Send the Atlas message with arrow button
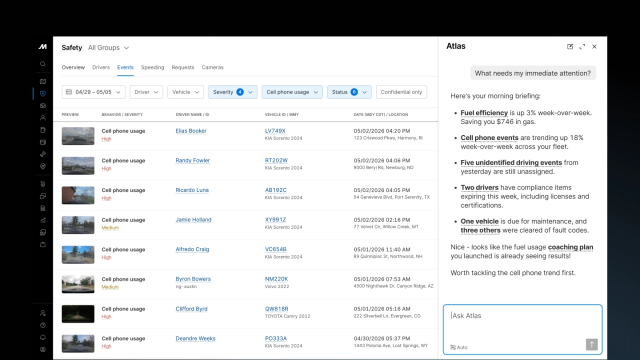The width and height of the screenshot is (640, 360). tap(591, 344)
